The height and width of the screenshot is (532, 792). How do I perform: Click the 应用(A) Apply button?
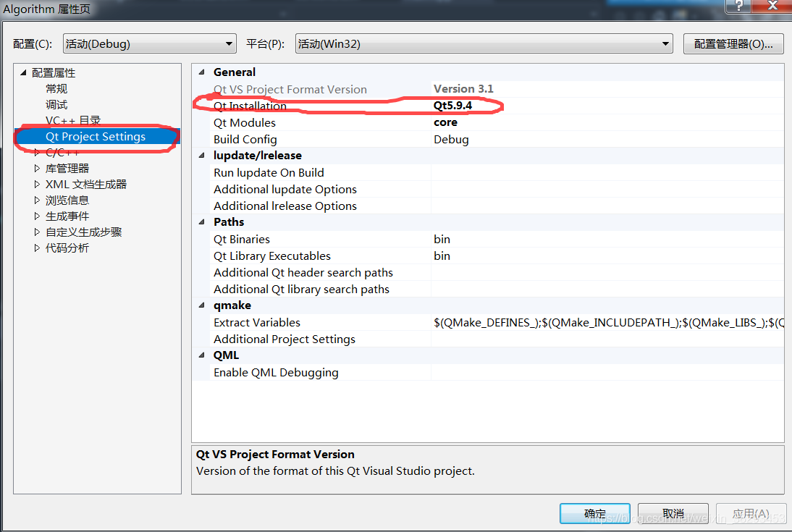pos(751,514)
